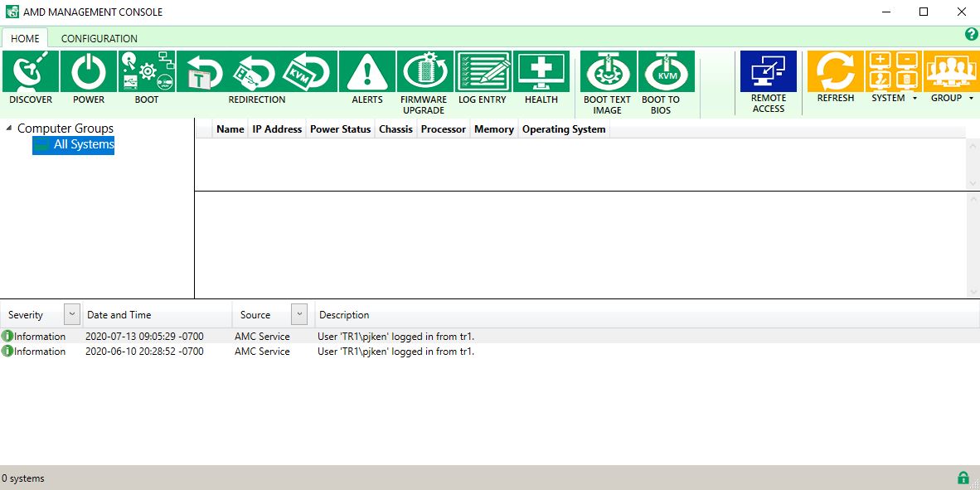This screenshot has width=980, height=490.
Task: Maximize the AMD Management Console window
Action: pos(923,12)
